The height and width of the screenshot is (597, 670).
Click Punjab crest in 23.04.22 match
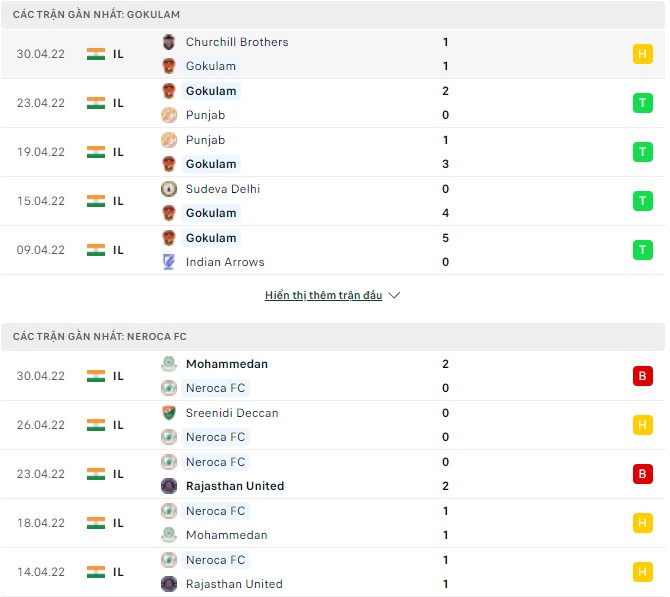click(168, 115)
